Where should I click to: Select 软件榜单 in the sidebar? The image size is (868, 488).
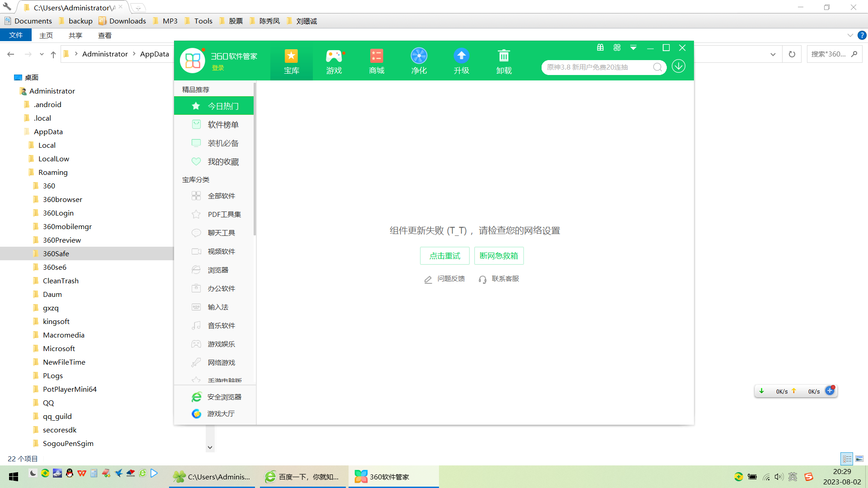coord(214,124)
